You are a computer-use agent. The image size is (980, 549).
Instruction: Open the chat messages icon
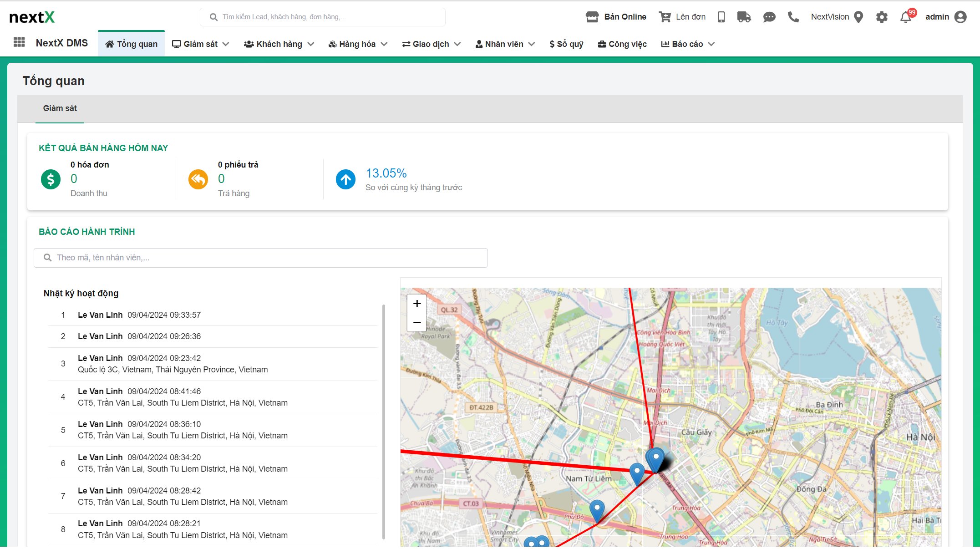pos(769,17)
